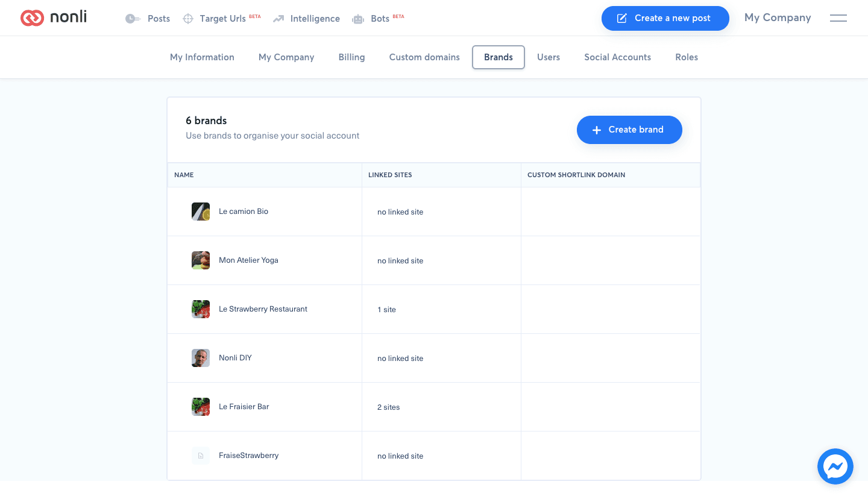Click 'no linked site' for Nonli DIY
This screenshot has width=868, height=499.
click(400, 359)
